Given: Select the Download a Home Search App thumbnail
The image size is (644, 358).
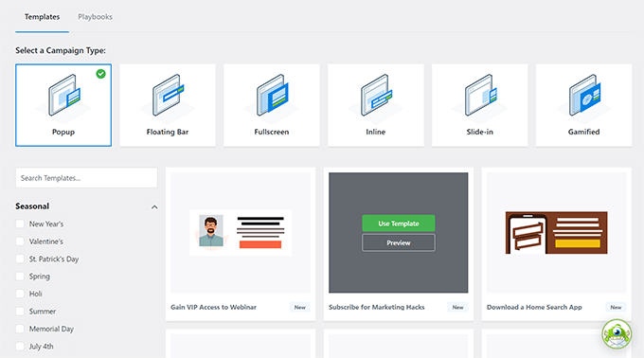Looking at the screenshot, I should [557, 232].
